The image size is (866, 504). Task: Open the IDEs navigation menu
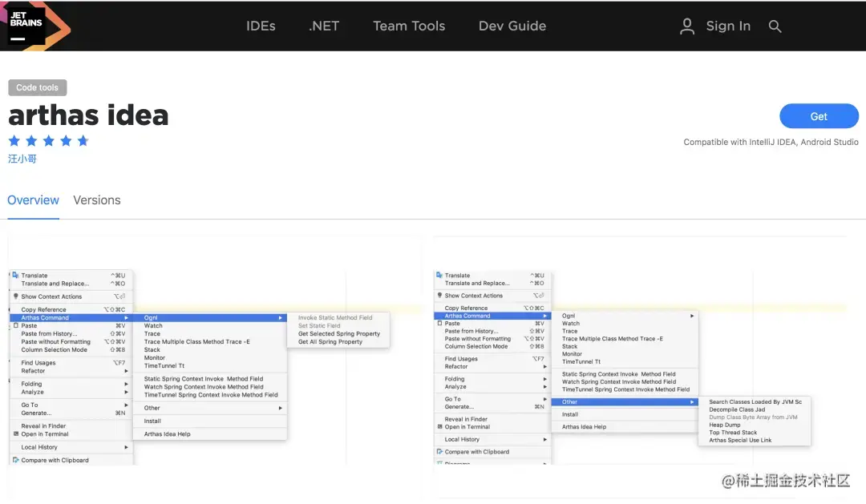[261, 26]
